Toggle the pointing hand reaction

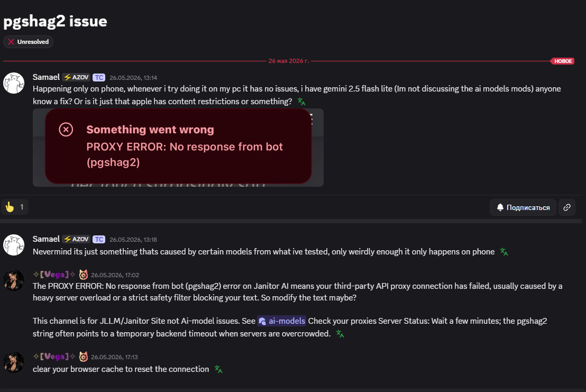(x=15, y=207)
